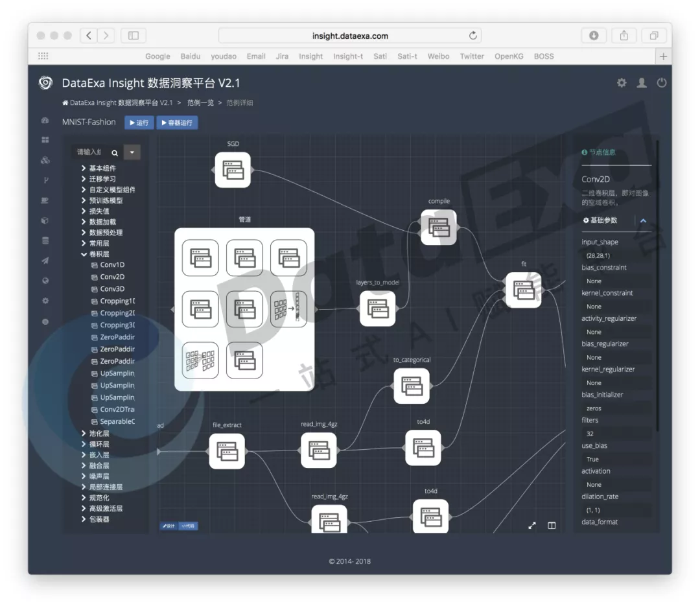Click the globe icon in left sidebar
This screenshot has height=608, width=700.
tap(45, 281)
